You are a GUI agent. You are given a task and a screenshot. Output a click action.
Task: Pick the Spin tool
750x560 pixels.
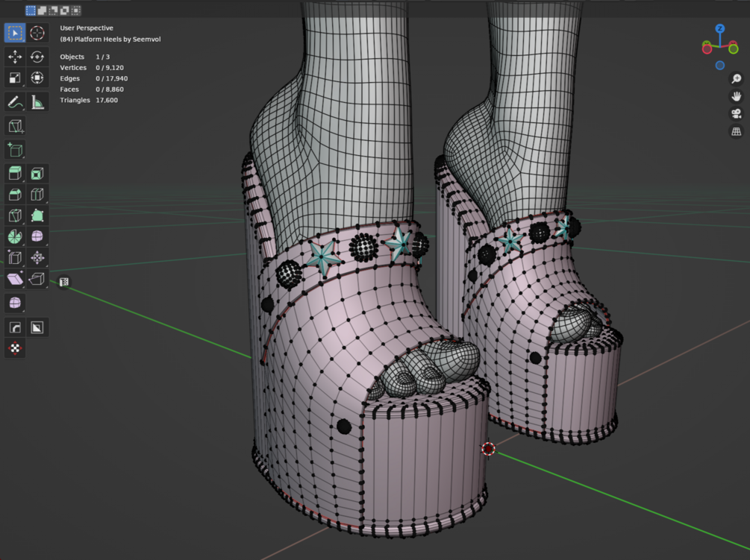tap(15, 236)
